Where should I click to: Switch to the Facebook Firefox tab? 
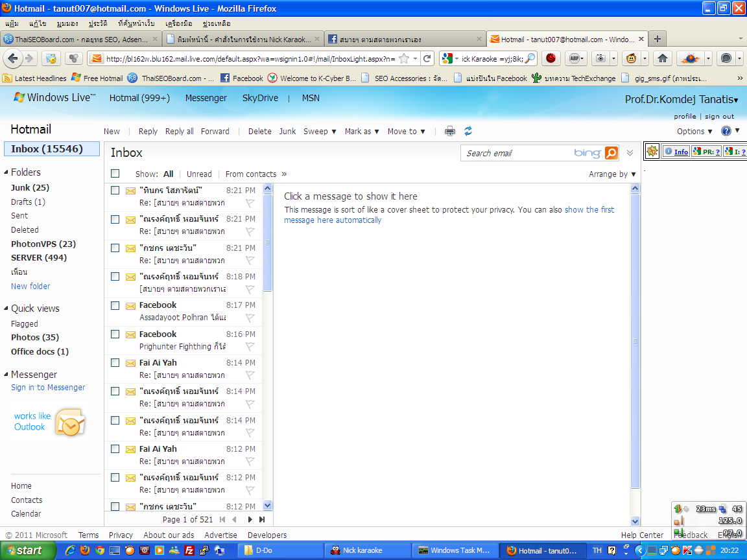point(405,39)
